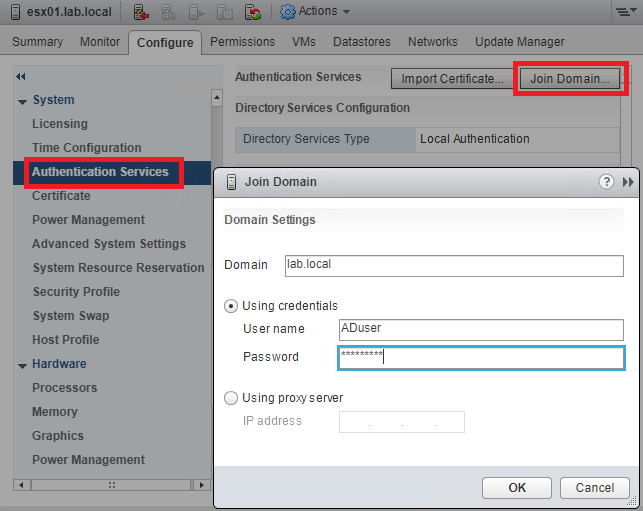Open Advanced System Settings
The image size is (643, 511).
[x=109, y=244]
